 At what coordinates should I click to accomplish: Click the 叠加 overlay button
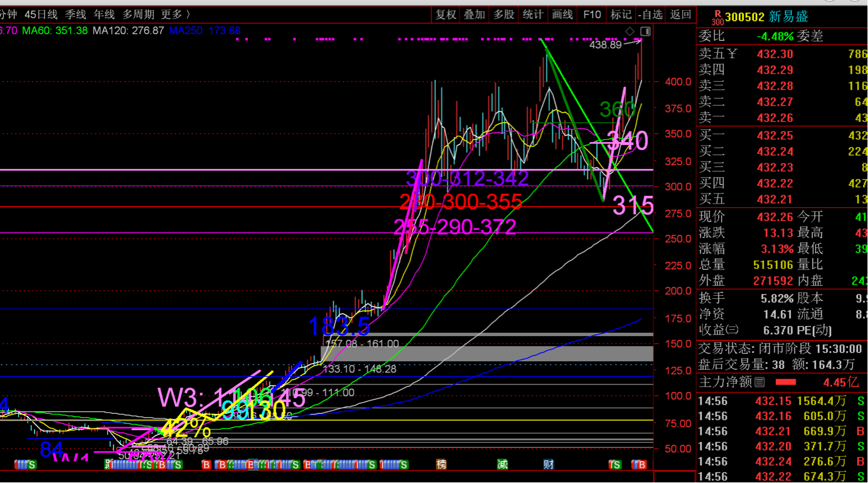[475, 14]
